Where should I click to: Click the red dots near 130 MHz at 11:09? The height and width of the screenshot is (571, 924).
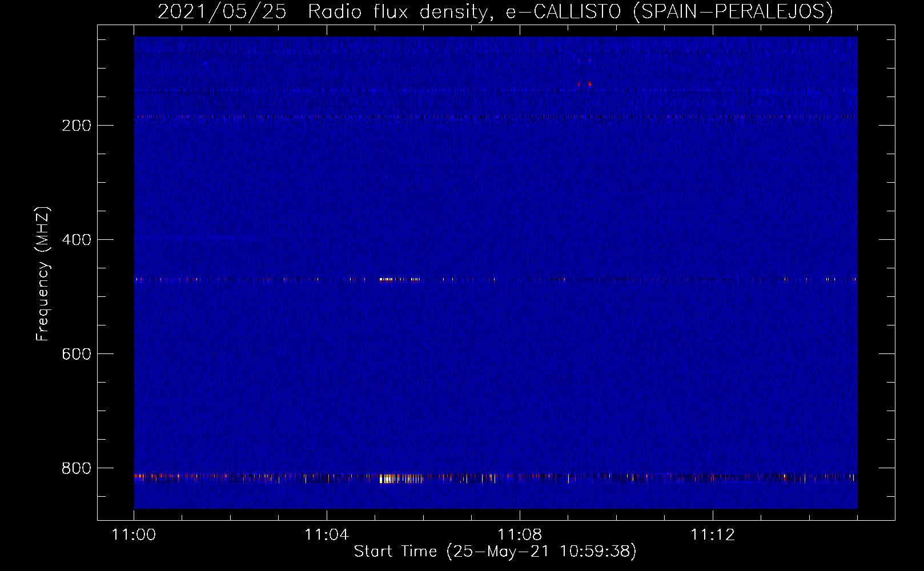pos(584,84)
